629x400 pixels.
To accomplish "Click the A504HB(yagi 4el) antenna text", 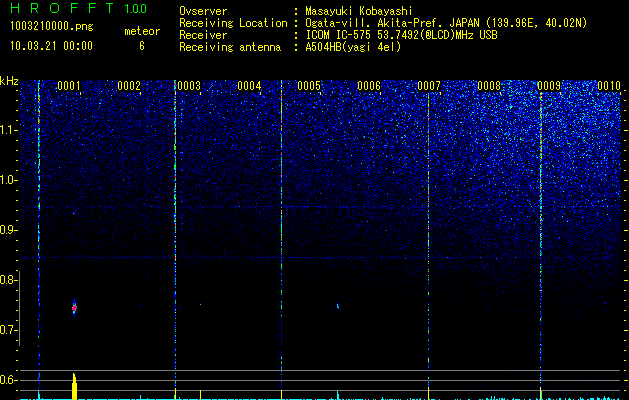I will click(353, 47).
